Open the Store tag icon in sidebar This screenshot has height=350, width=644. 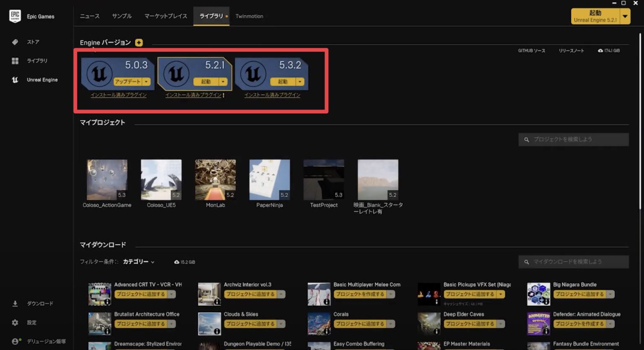15,42
